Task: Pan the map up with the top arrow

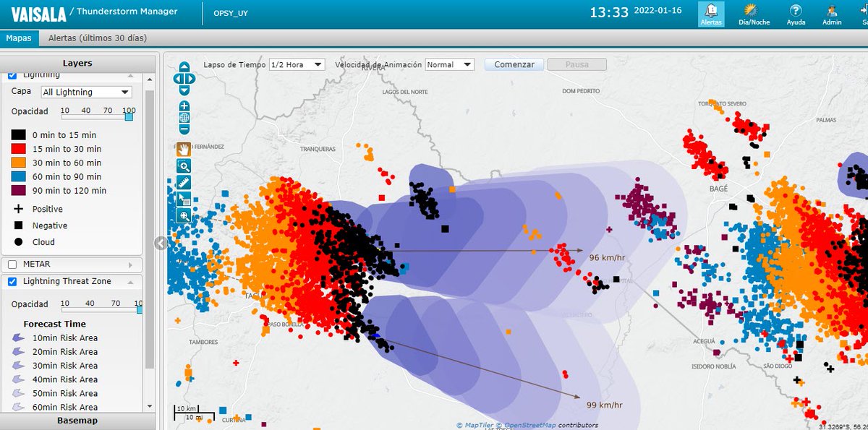Action: [184, 66]
